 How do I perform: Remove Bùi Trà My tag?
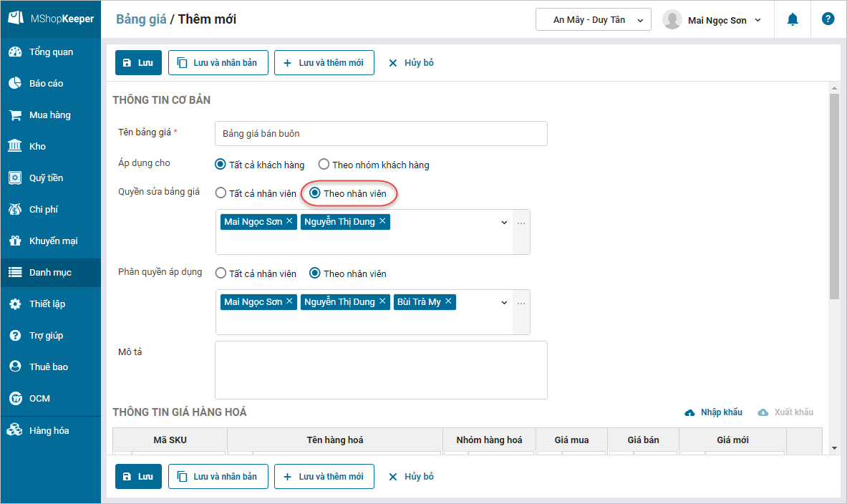(448, 301)
